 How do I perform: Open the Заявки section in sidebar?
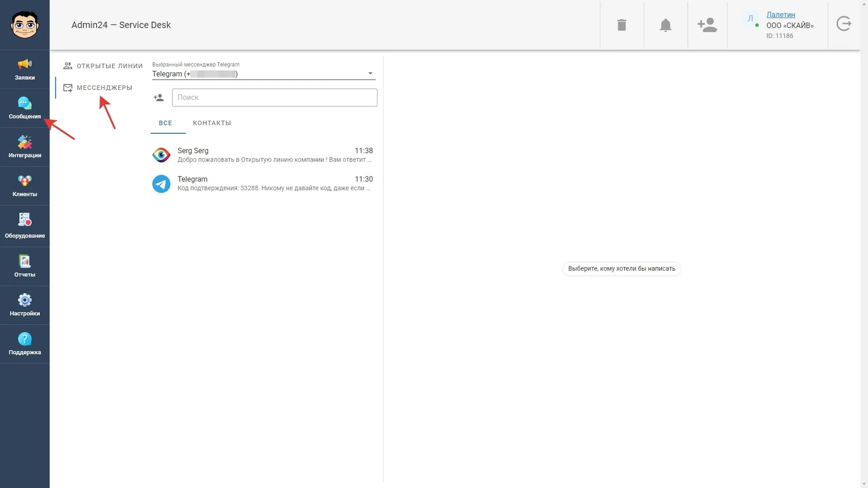(25, 70)
